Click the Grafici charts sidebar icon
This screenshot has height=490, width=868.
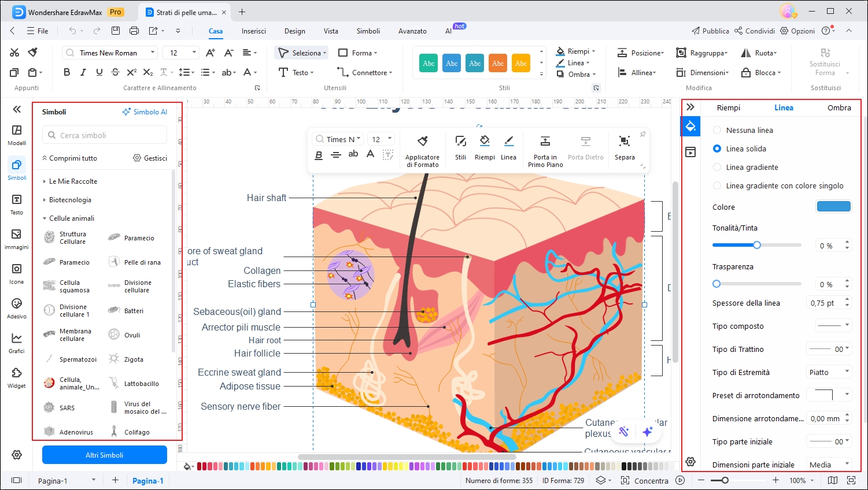click(x=17, y=342)
